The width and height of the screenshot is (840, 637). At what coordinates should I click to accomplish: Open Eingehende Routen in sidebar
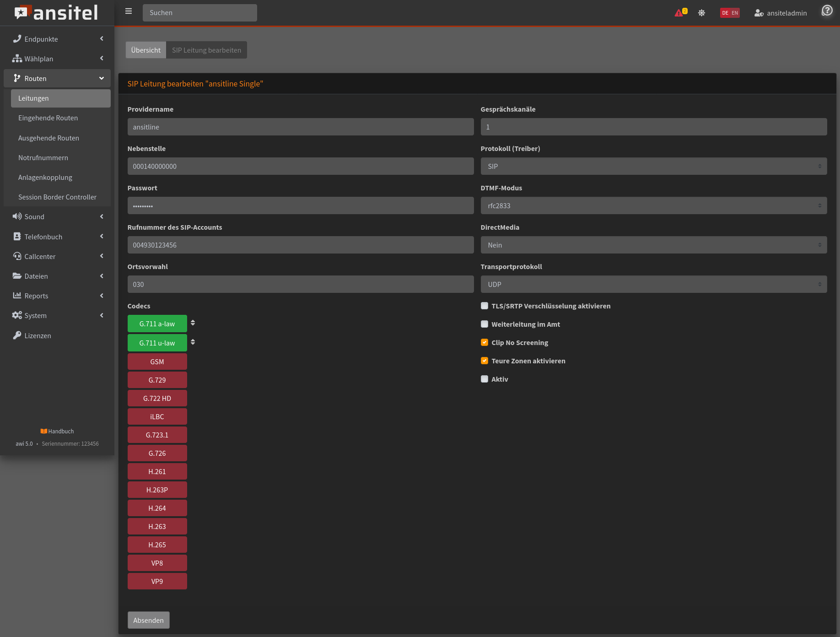[x=48, y=118]
